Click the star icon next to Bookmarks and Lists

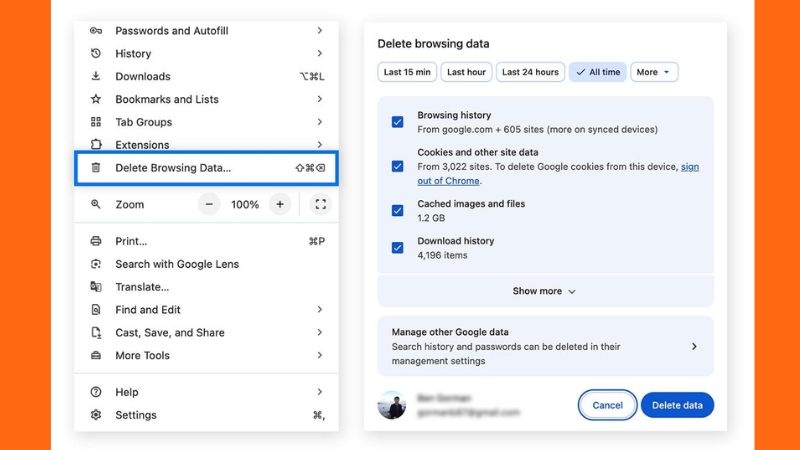96,99
